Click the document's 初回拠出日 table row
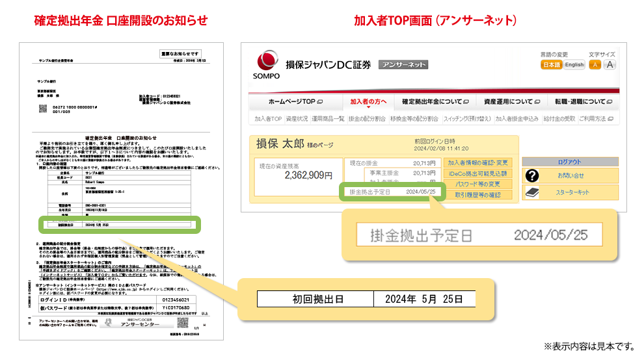This screenshot has height=358, width=644. 119,225
